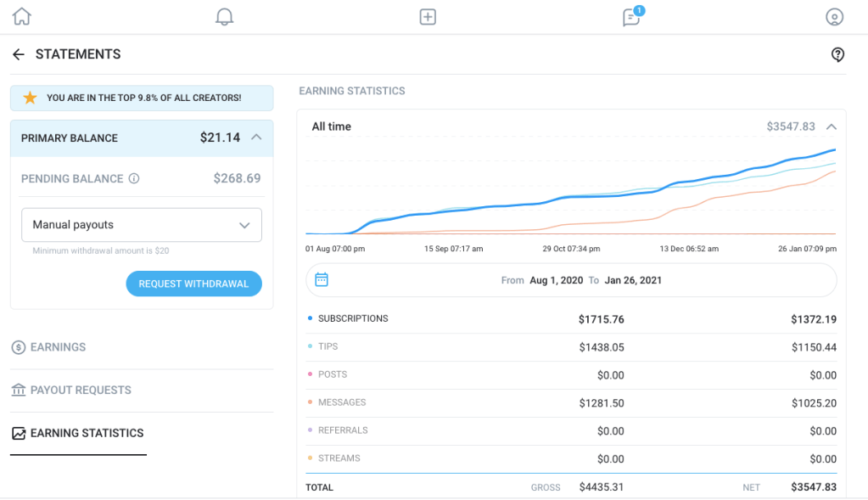Click the date range field Aug 1, 2020
Image resolution: width=868 pixels, height=500 pixels.
point(557,280)
